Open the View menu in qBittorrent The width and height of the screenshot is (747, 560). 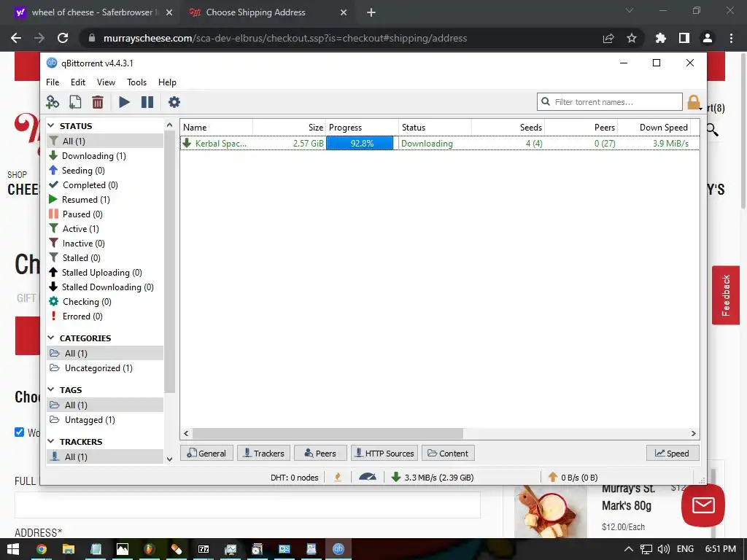[x=106, y=82]
